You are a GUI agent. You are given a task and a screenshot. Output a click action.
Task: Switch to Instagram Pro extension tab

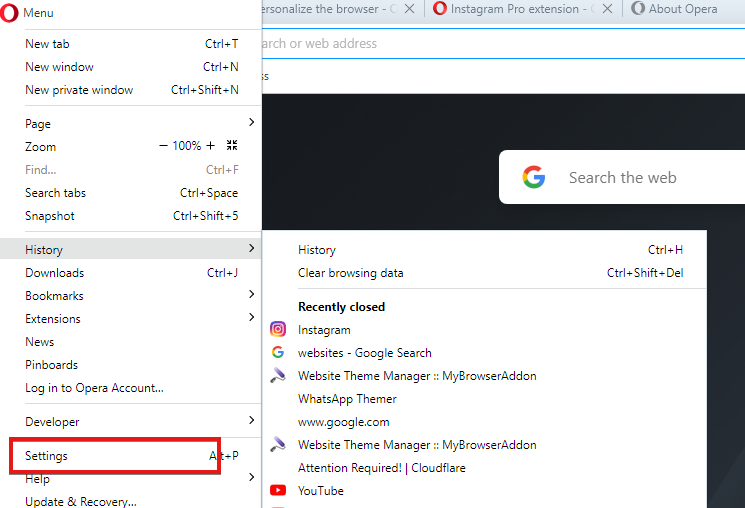coord(523,9)
